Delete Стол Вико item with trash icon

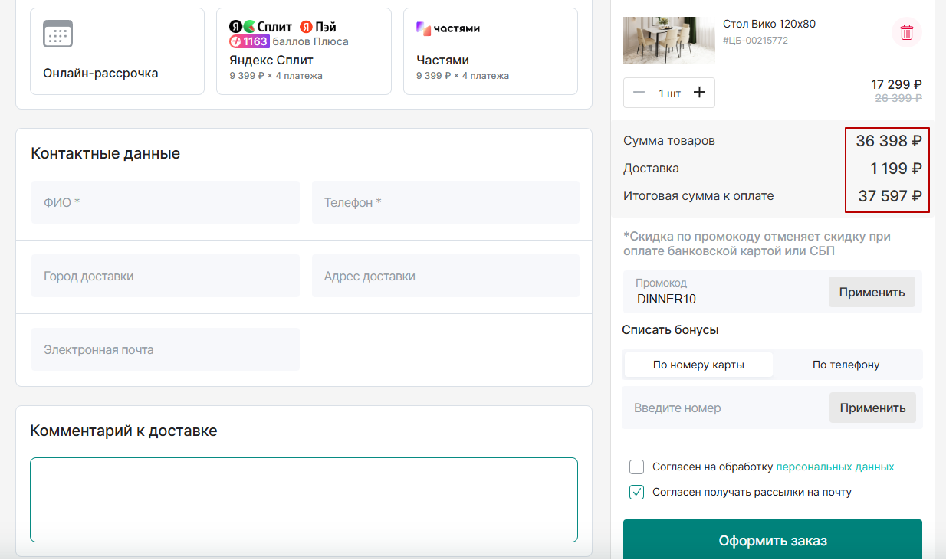click(x=907, y=32)
